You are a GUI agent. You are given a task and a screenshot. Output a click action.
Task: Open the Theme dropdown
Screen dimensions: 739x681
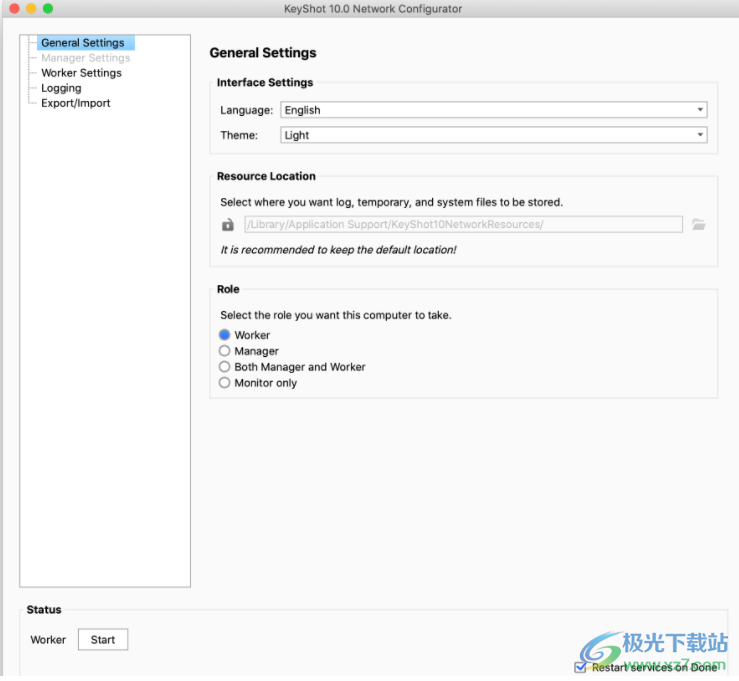[x=493, y=135]
